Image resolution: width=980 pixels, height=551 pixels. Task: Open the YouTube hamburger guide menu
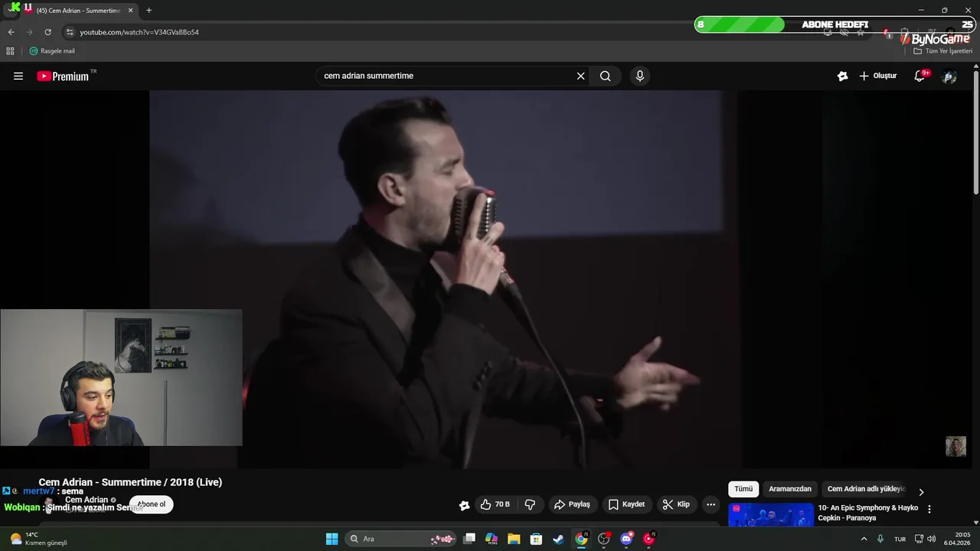click(x=18, y=76)
